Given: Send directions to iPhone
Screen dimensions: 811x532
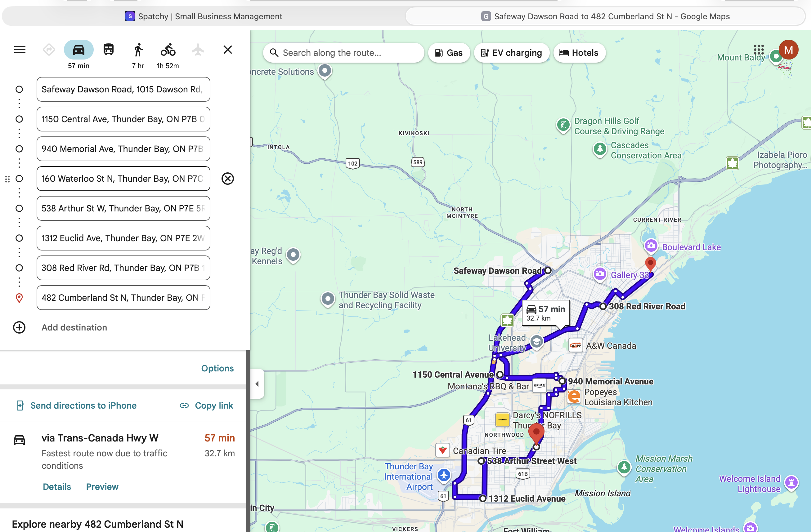Looking at the screenshot, I should 76,405.
